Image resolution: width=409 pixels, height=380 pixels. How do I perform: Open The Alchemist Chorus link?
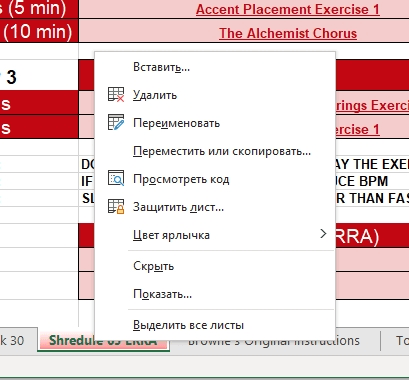(288, 33)
